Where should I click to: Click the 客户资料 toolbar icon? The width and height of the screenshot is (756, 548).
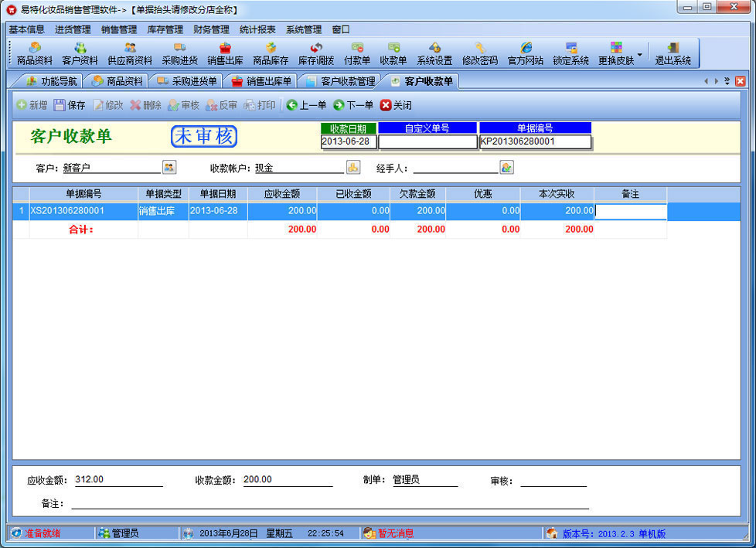pyautogui.click(x=80, y=53)
